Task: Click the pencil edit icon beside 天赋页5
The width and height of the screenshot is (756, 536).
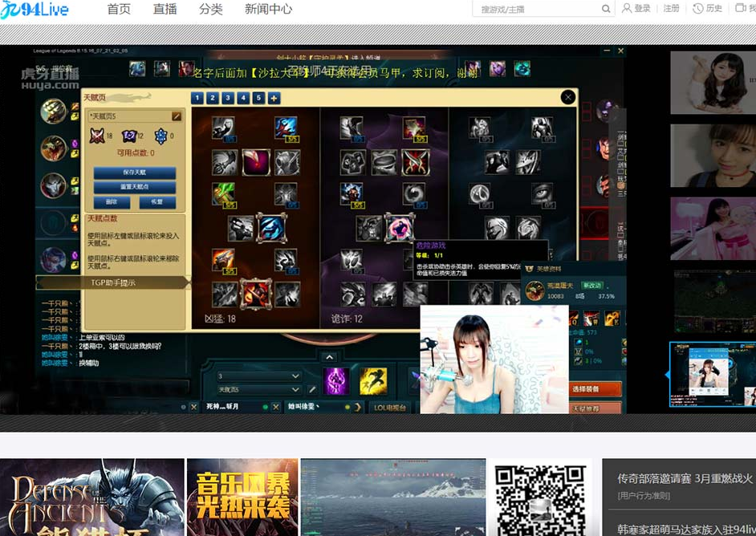Action: (x=177, y=116)
